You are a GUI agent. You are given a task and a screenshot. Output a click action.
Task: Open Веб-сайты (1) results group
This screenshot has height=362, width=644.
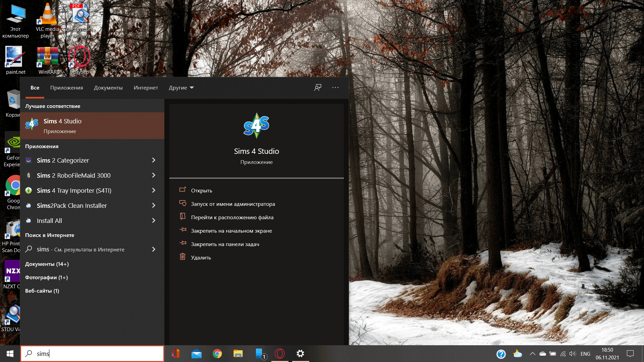click(x=42, y=291)
